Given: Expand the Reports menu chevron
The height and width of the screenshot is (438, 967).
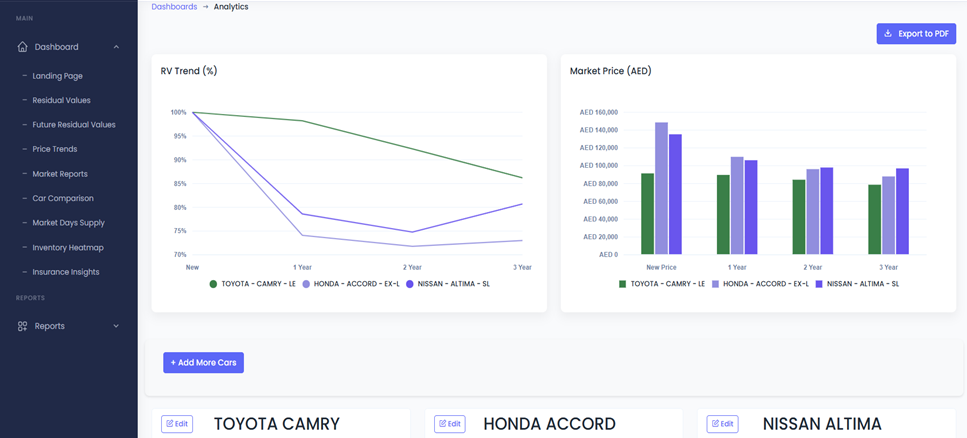Looking at the screenshot, I should 116,326.
